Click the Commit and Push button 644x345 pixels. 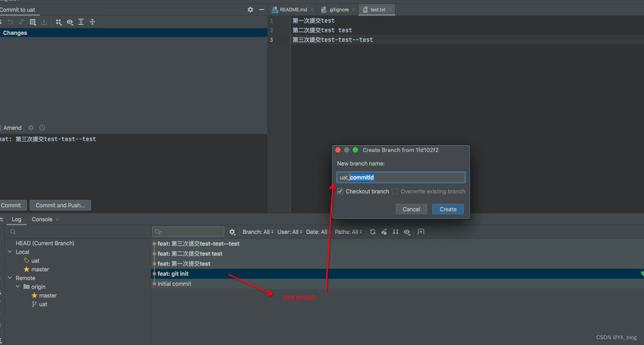60,205
